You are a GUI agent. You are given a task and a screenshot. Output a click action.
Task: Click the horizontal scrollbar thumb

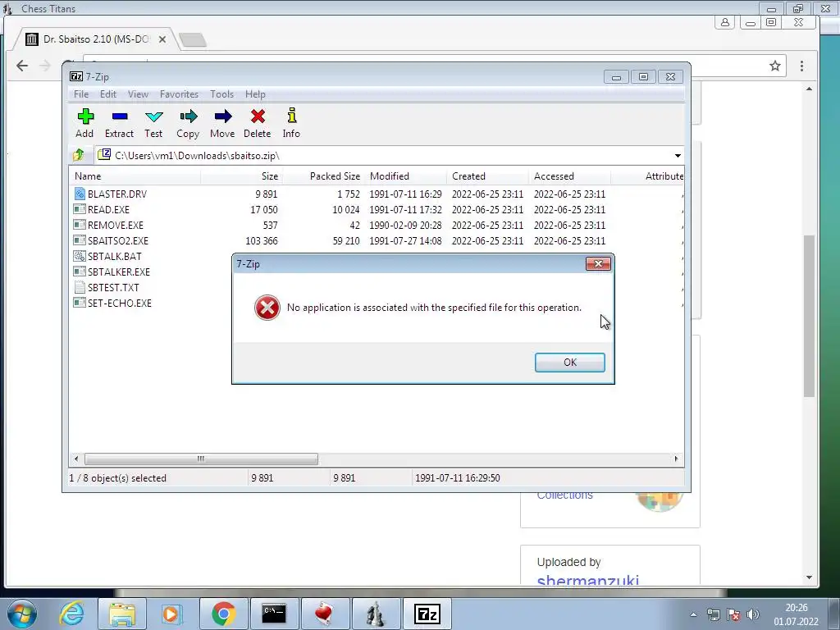(201, 459)
